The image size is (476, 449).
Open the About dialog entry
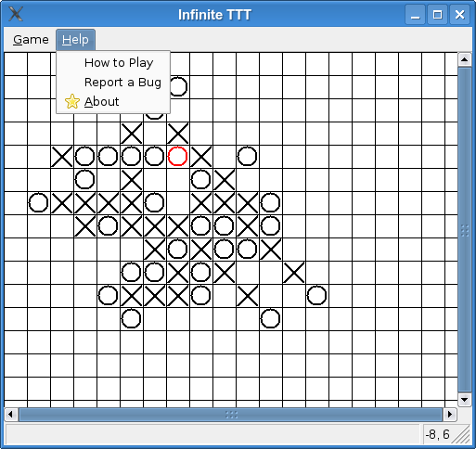click(102, 101)
